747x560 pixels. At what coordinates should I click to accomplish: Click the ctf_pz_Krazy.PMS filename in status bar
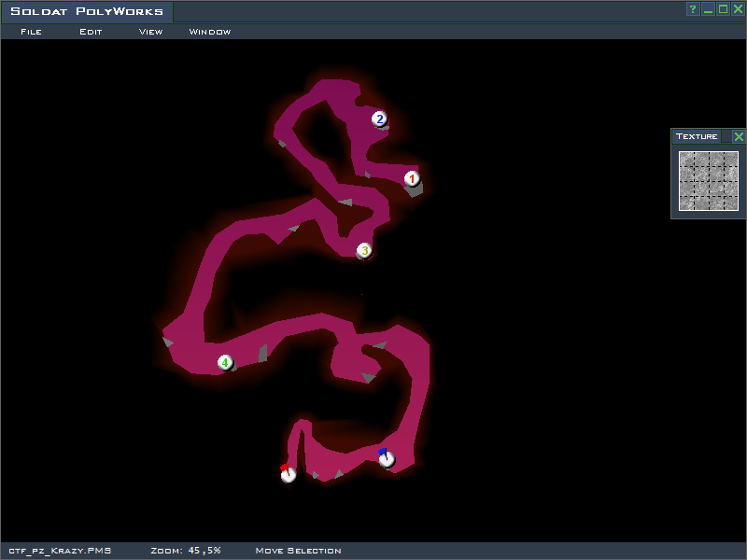point(60,551)
